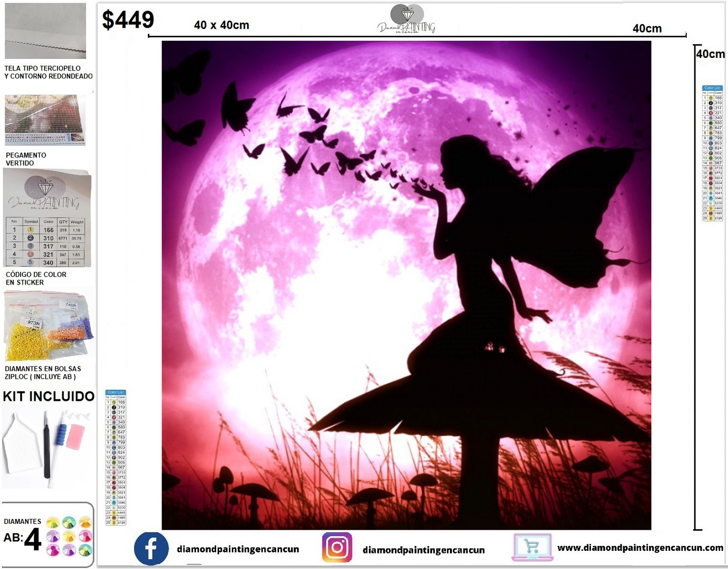Click symbol H beside color 967

(710, 162)
